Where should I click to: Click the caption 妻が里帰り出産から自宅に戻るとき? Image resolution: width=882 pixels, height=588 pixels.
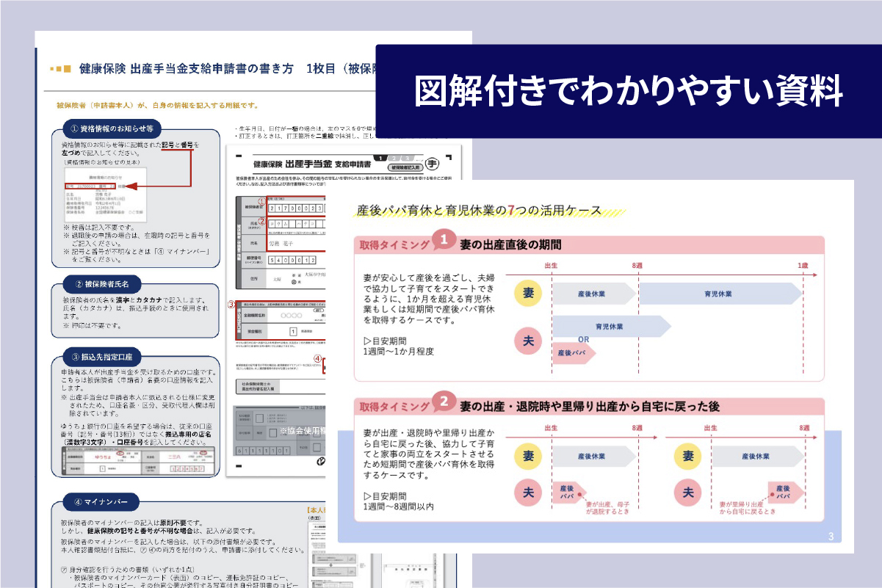(747, 508)
